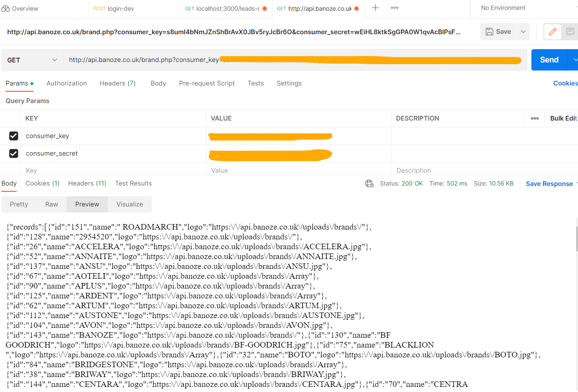This screenshot has height=392, width=578.
Task: Open the Params tab
Action: tap(19, 83)
